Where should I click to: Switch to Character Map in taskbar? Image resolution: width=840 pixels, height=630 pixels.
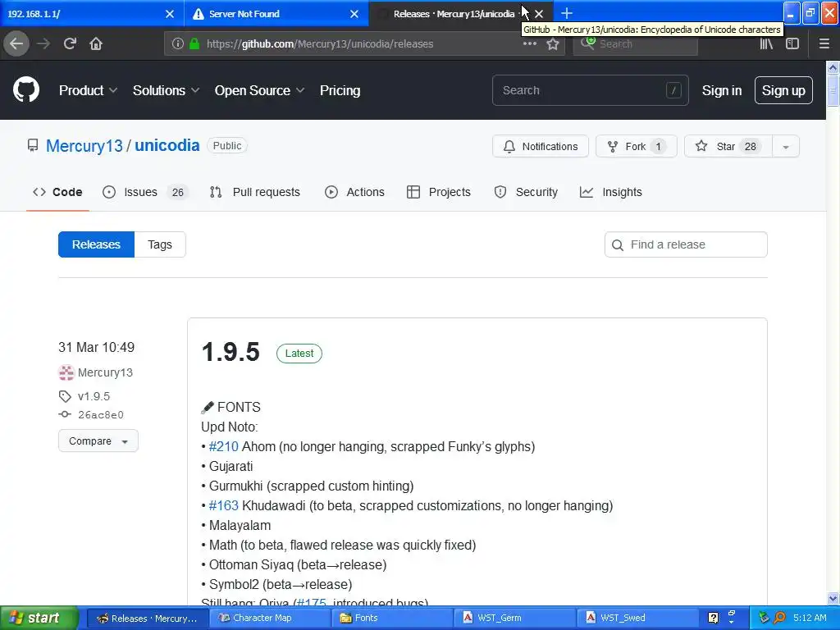(x=270, y=618)
